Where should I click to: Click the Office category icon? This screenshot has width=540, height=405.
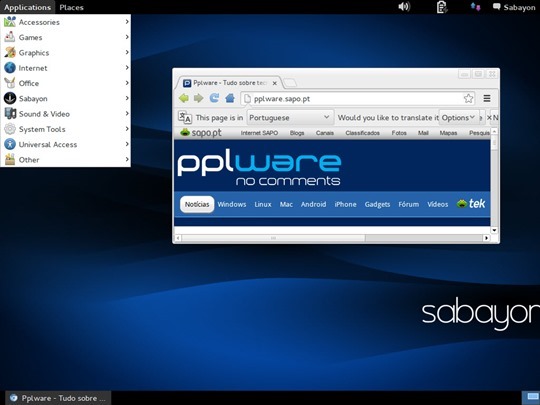(x=10, y=83)
